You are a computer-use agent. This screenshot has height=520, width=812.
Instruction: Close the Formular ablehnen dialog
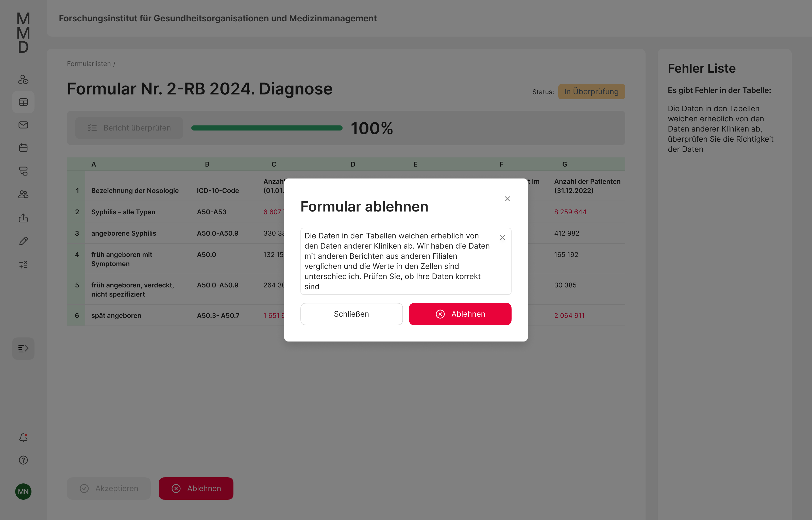point(507,199)
